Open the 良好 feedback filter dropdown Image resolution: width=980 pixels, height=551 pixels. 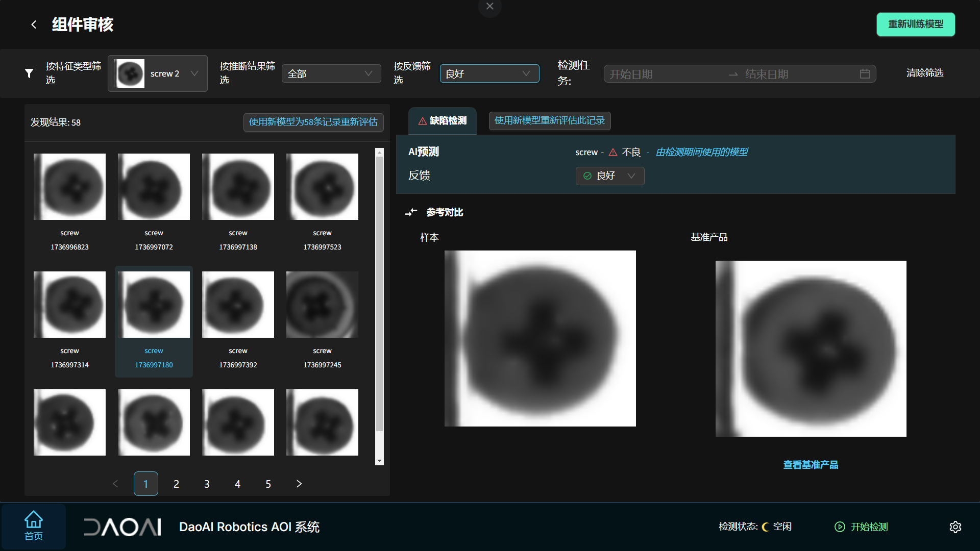coord(489,73)
